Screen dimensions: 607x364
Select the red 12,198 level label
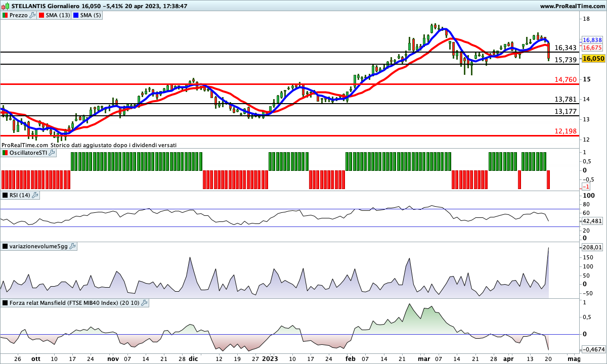point(566,131)
